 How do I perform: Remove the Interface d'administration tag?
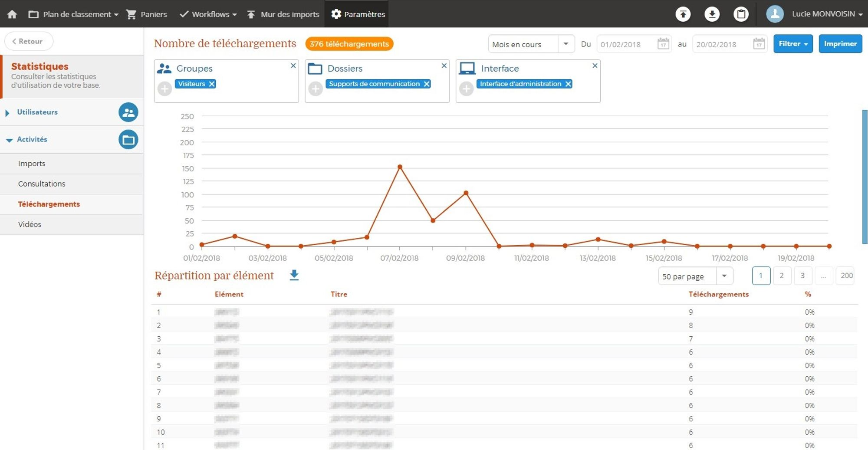point(568,84)
